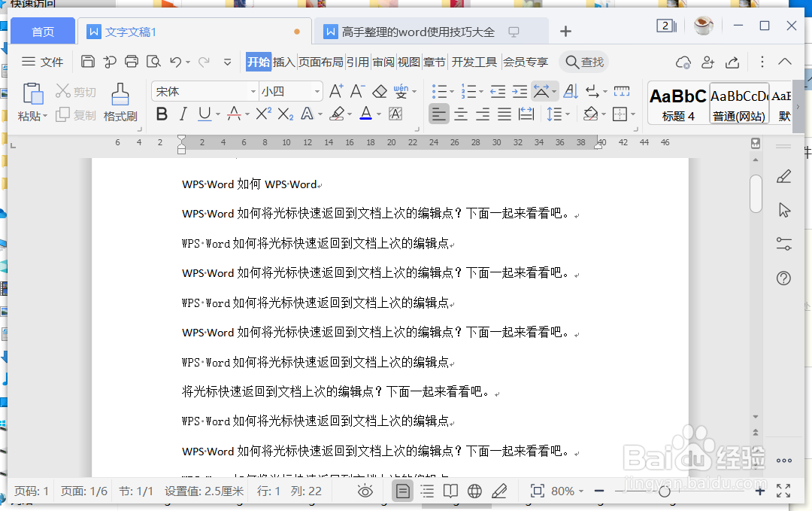Click the Save icon in quick toolbar
Image resolution: width=812 pixels, height=511 pixels.
pos(87,62)
